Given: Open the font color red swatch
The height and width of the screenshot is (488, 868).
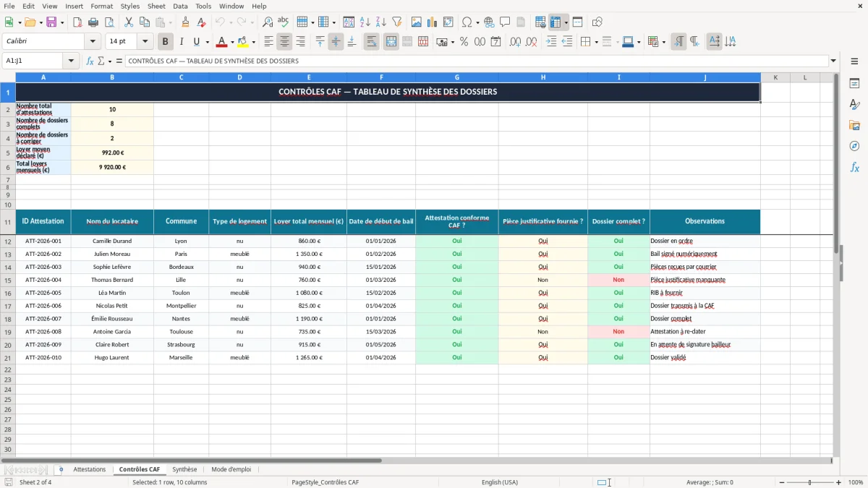Looking at the screenshot, I should point(222,42).
